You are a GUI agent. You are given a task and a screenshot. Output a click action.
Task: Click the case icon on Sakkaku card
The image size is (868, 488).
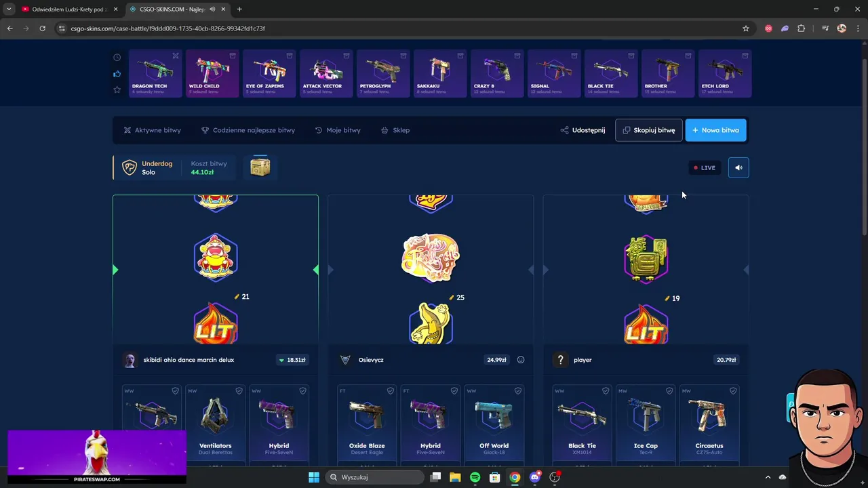pyautogui.click(x=460, y=56)
